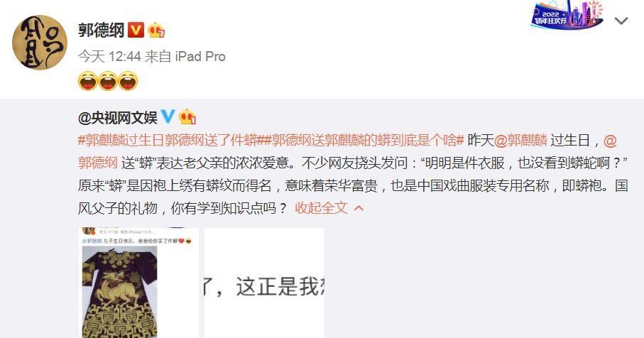
Task: Open hashtag #郭德纲送郭麒麟的蟒到底是个啥#
Action: pos(361,141)
